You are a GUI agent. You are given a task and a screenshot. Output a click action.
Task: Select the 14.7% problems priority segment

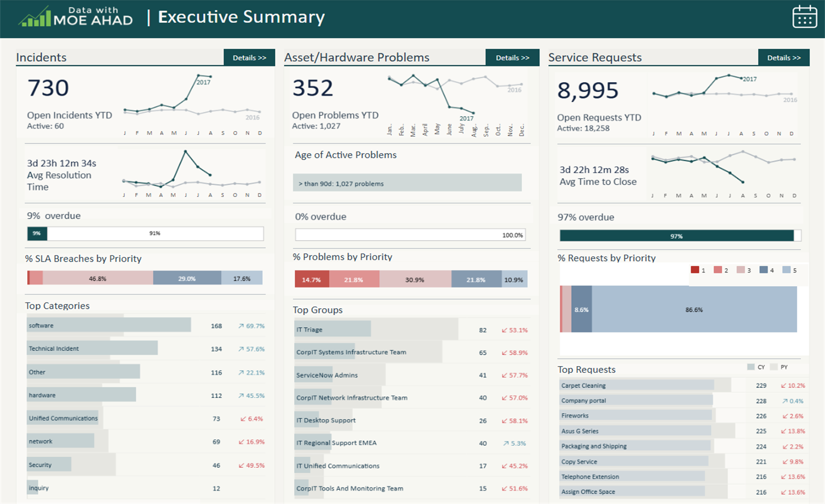click(x=312, y=279)
